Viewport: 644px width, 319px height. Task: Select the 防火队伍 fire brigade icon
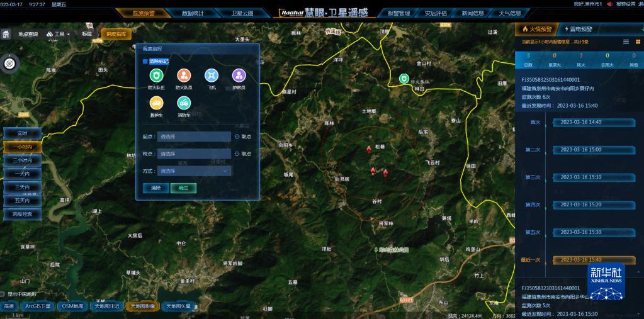pyautogui.click(x=156, y=76)
